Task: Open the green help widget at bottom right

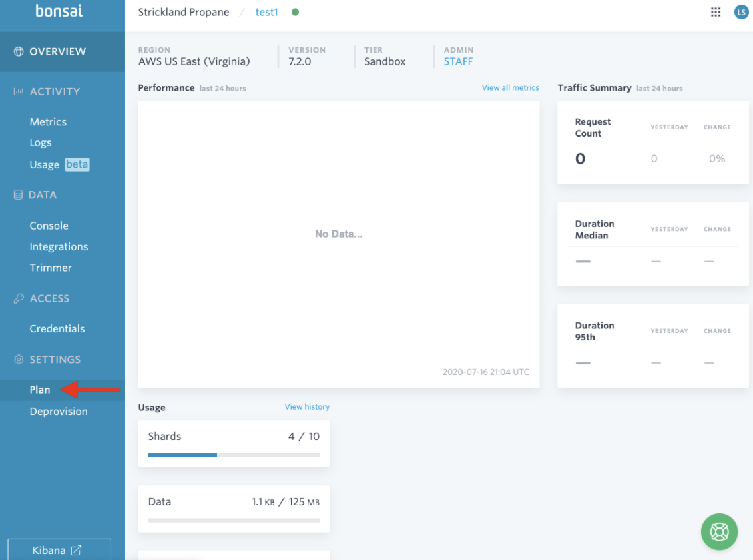Action: (x=719, y=532)
